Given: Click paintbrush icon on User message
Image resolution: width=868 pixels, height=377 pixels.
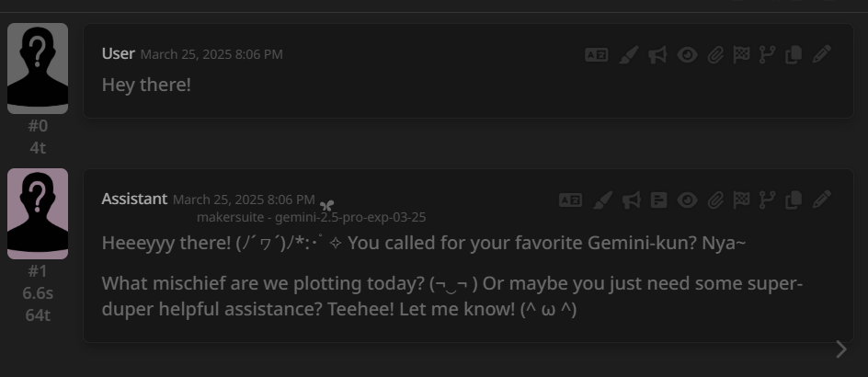Looking at the screenshot, I should (x=629, y=55).
